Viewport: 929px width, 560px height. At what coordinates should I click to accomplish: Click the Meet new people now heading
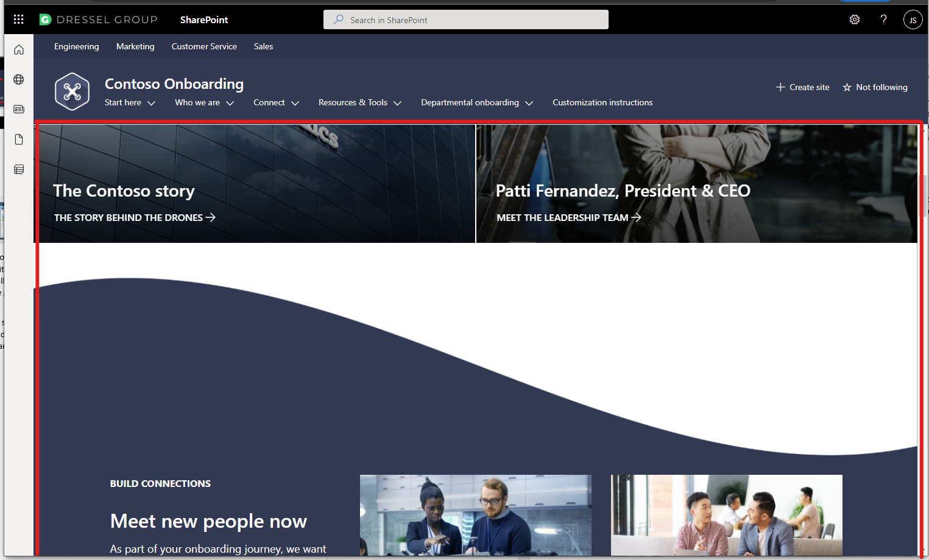(x=208, y=521)
